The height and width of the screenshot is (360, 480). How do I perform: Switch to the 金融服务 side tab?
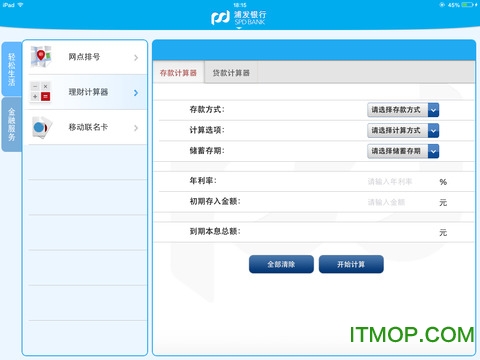12,124
